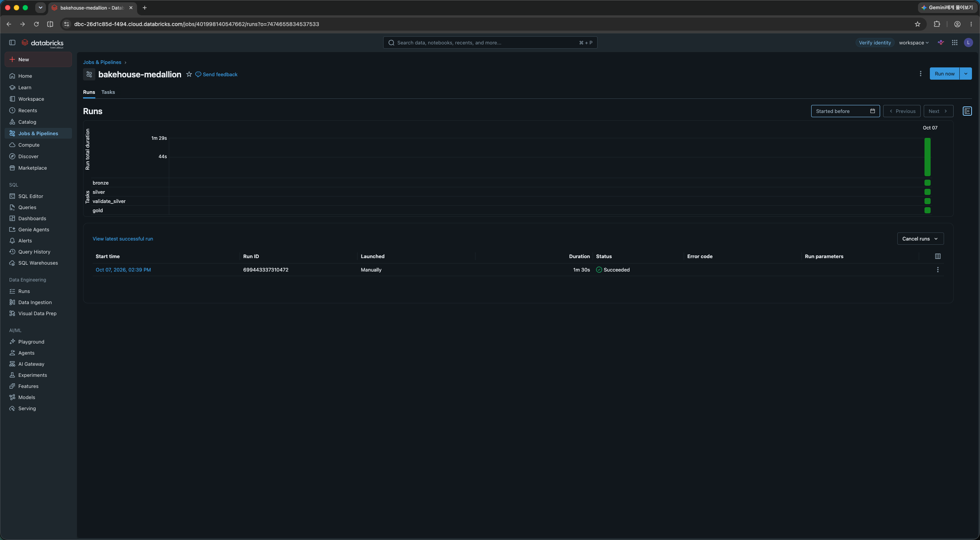Open Models in the sidebar
The width and height of the screenshot is (980, 540).
point(38,397)
